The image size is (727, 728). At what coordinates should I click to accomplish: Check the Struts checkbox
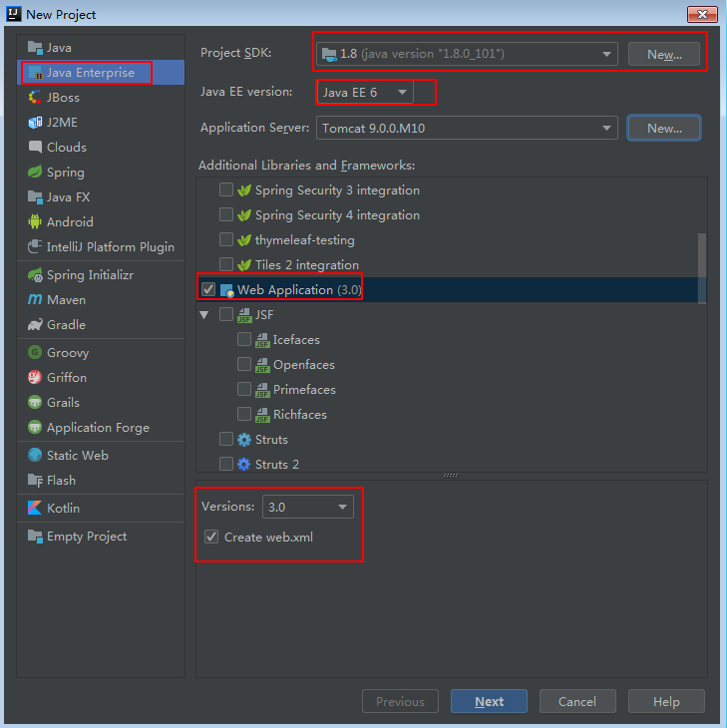pyautogui.click(x=226, y=439)
